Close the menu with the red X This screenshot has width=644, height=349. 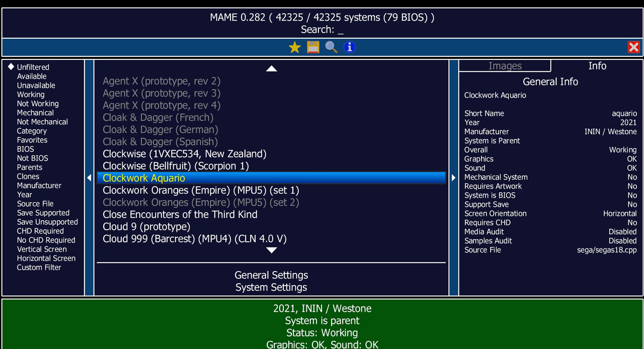click(634, 47)
